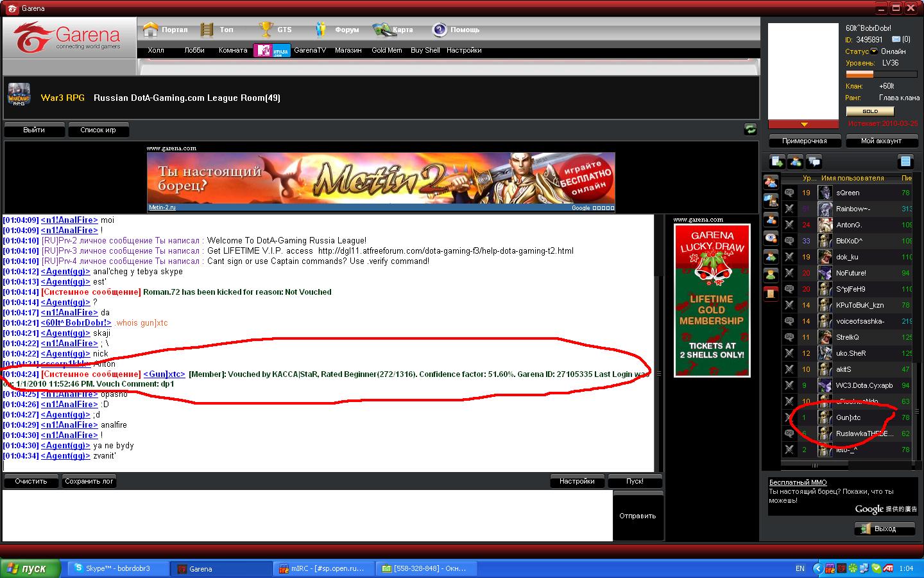Viewport: 924px width, 578px height.
Task: Open the Windows пуск start button
Action: click(x=30, y=568)
